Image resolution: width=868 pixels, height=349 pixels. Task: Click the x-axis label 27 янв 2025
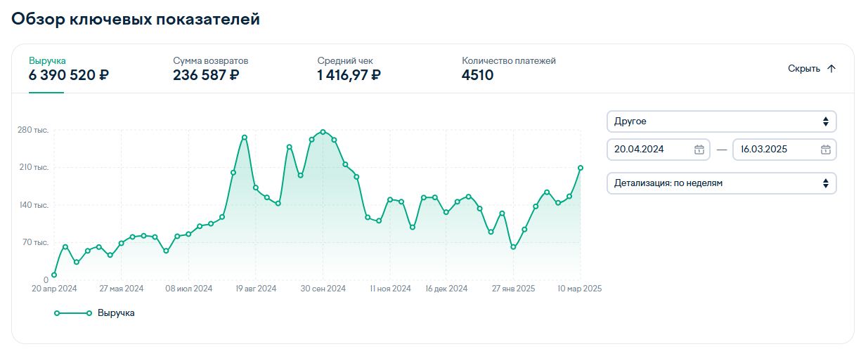tap(514, 289)
